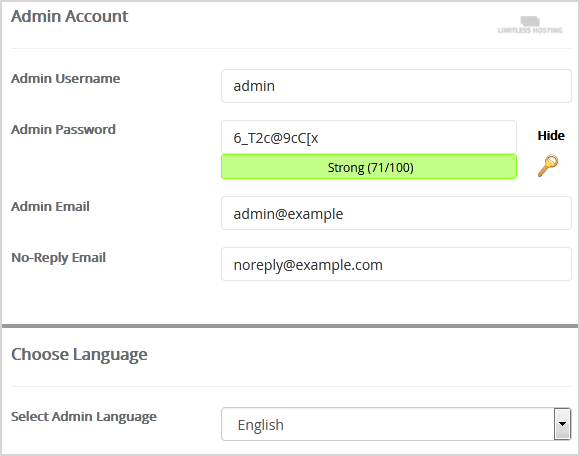Click the LIMITLESS HOSTING watermark text
The image size is (580, 456).
(530, 30)
